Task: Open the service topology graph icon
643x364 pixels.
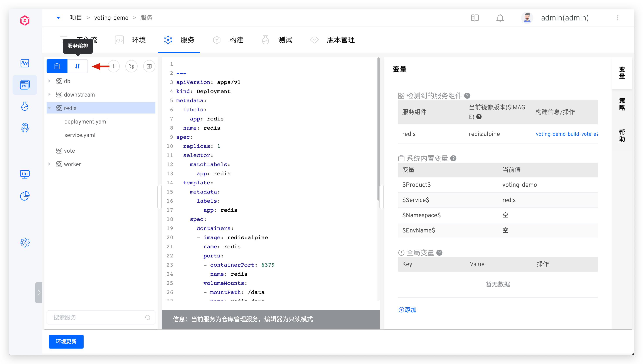Action: pyautogui.click(x=132, y=66)
